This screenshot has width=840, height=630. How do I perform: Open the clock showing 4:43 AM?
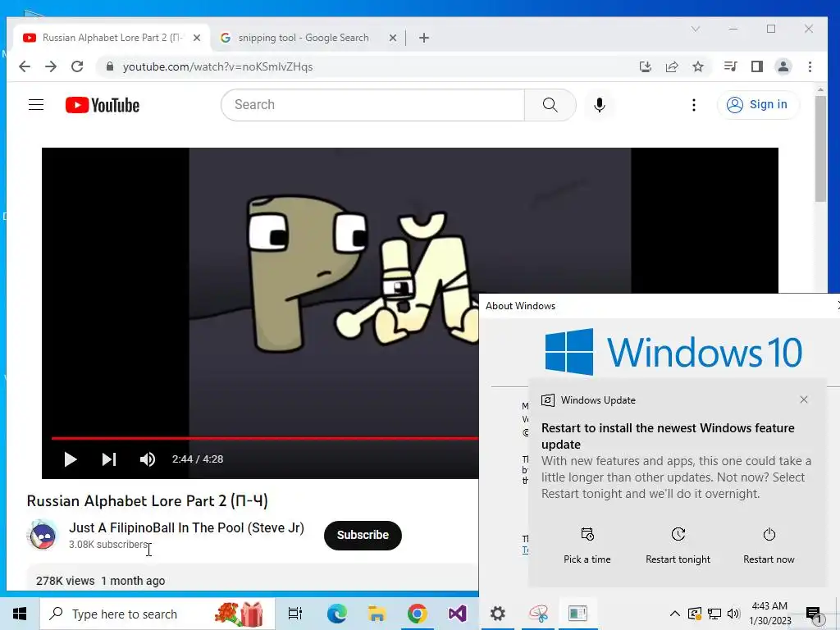pos(769,614)
